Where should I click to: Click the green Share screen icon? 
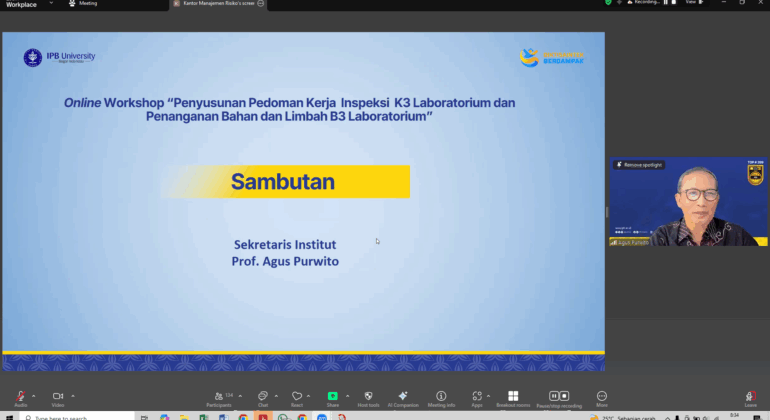[333, 396]
